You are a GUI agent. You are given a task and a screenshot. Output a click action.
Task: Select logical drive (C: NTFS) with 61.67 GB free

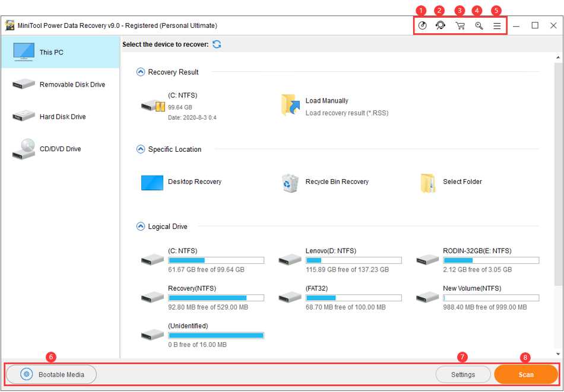[202, 260]
